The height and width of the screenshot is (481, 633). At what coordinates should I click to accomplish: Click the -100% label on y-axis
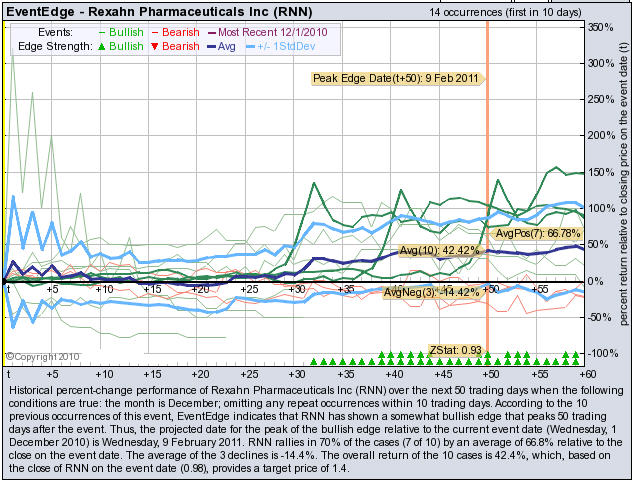click(x=599, y=354)
